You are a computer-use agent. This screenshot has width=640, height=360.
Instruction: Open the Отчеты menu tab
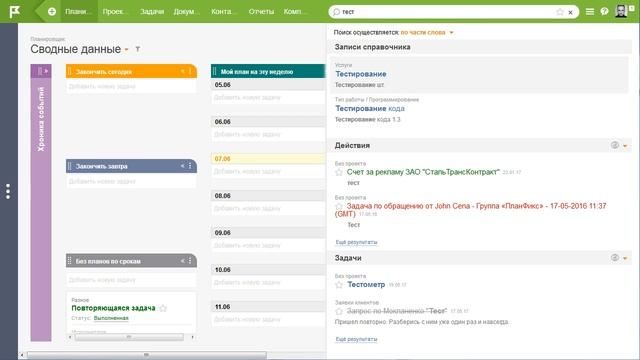(261, 11)
